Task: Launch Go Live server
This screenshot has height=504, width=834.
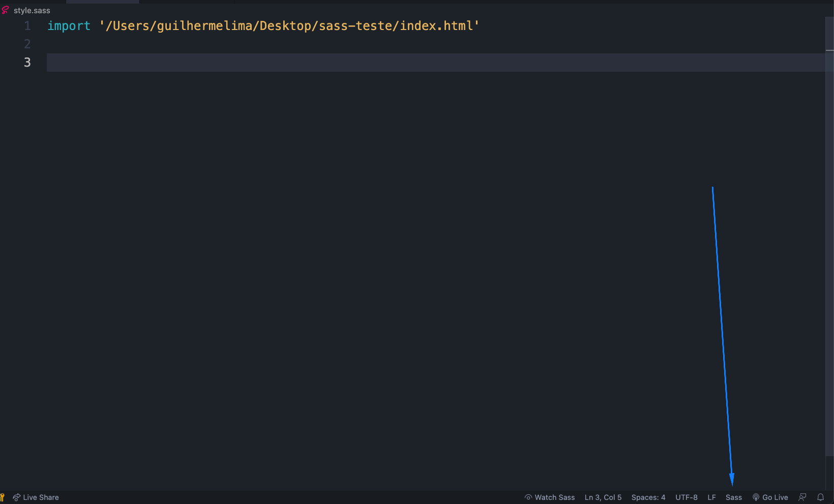Action: click(770, 497)
